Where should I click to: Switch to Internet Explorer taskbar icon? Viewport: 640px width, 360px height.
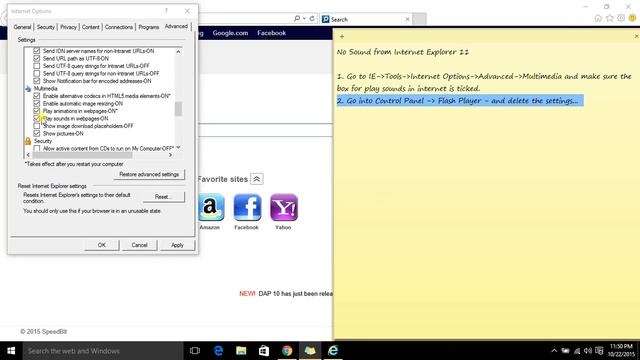[333, 351]
